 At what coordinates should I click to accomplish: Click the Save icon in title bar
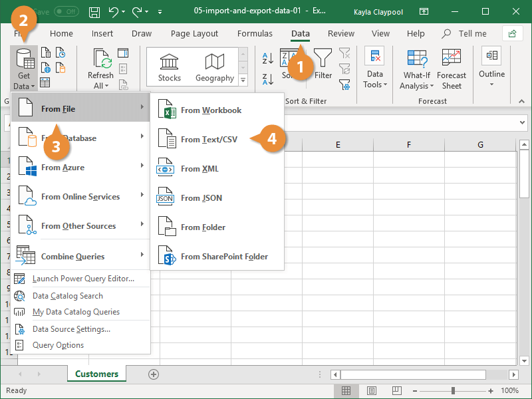[94, 12]
